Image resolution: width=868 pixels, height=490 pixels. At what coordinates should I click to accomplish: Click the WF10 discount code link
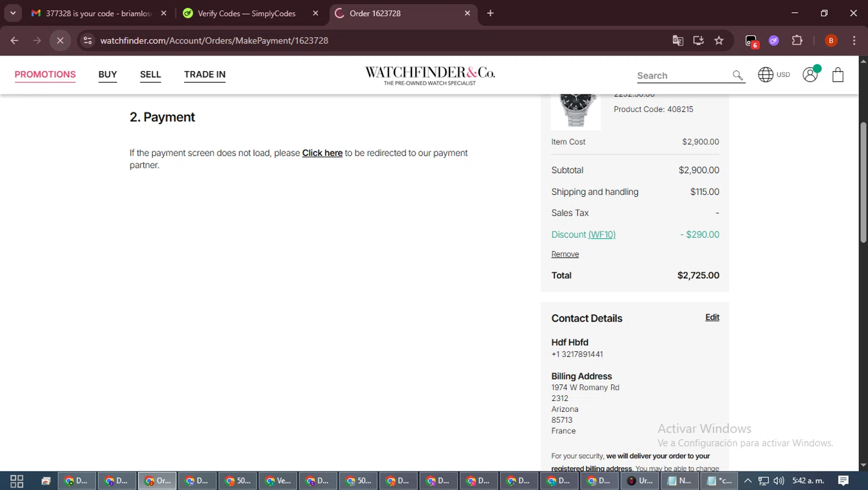click(x=602, y=235)
